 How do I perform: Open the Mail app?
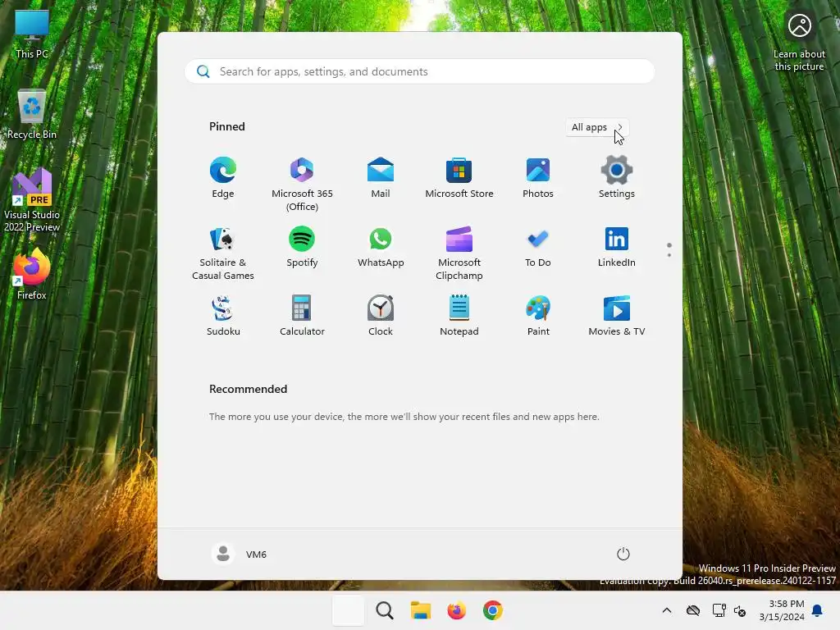pyautogui.click(x=381, y=178)
